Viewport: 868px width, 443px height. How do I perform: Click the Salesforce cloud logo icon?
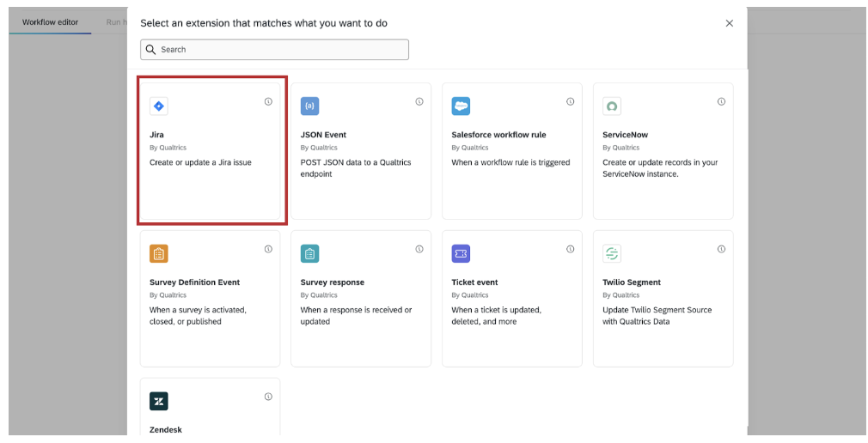[x=461, y=106]
